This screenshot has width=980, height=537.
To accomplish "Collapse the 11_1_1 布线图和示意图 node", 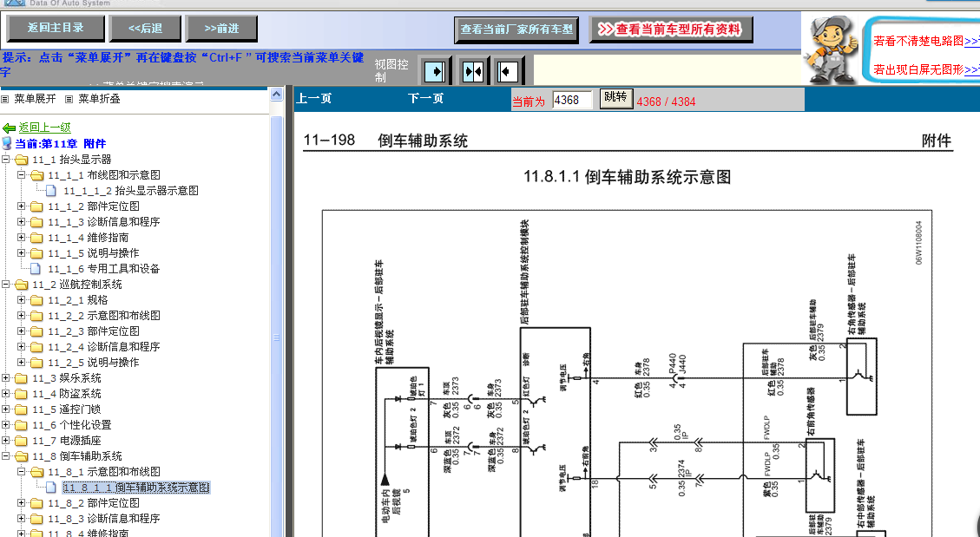I will (x=21, y=175).
